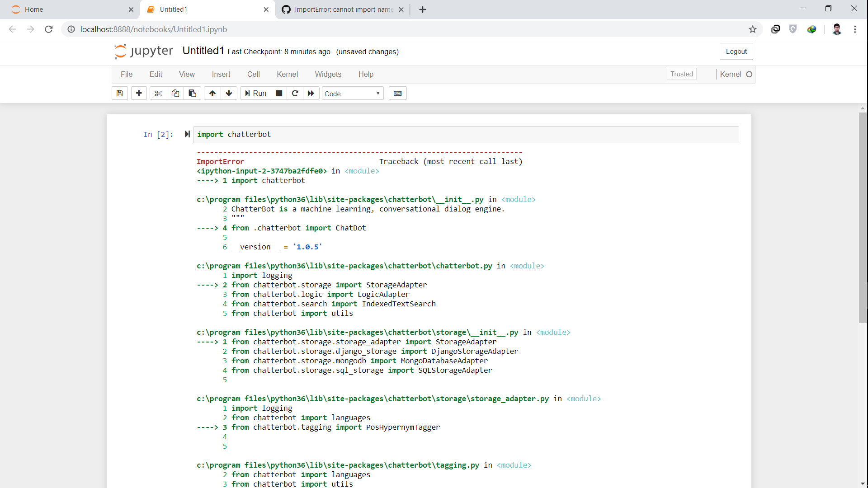Cut the selected cell using the scissors icon

tap(158, 93)
